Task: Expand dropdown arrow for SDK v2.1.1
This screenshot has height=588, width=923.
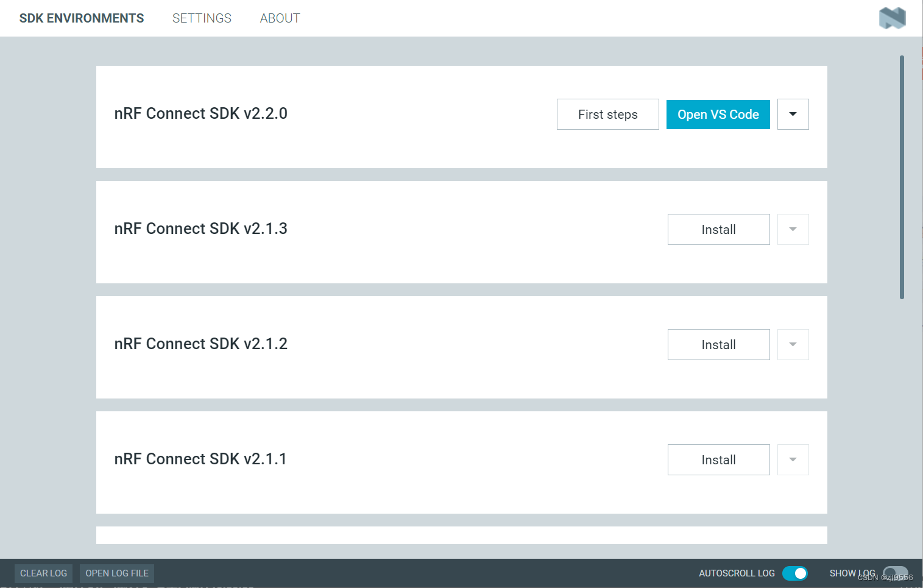Action: 793,460
